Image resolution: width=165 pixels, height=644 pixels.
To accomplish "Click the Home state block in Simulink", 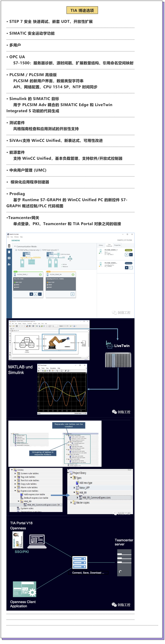I will (27, 340).
